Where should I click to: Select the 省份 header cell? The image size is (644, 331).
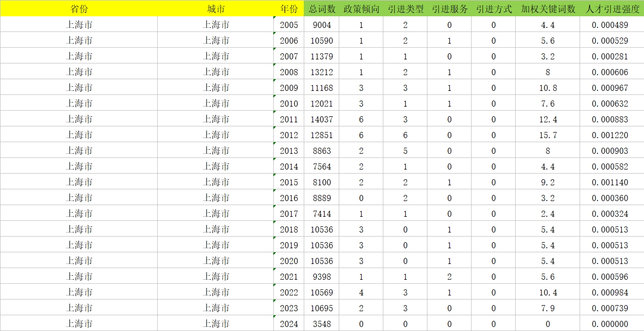click(79, 9)
